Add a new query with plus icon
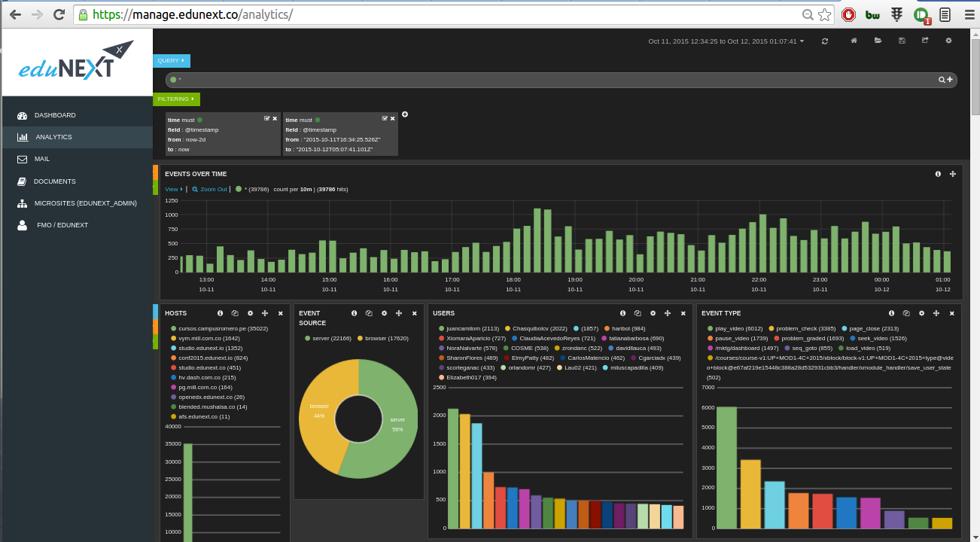This screenshot has width=980, height=542. click(950, 80)
